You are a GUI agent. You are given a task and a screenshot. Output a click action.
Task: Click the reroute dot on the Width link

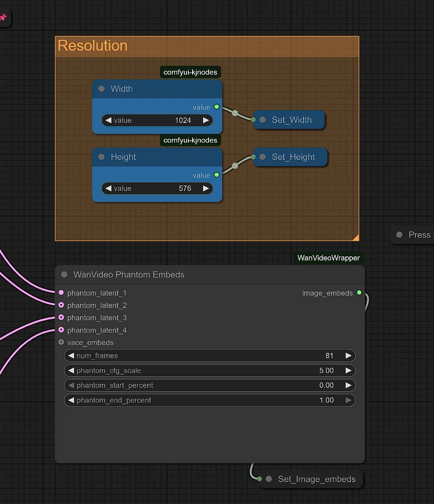235,113
